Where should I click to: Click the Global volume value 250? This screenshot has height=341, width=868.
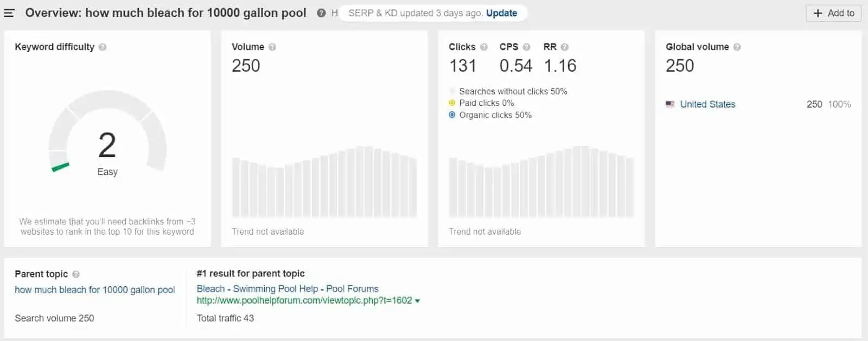[680, 66]
